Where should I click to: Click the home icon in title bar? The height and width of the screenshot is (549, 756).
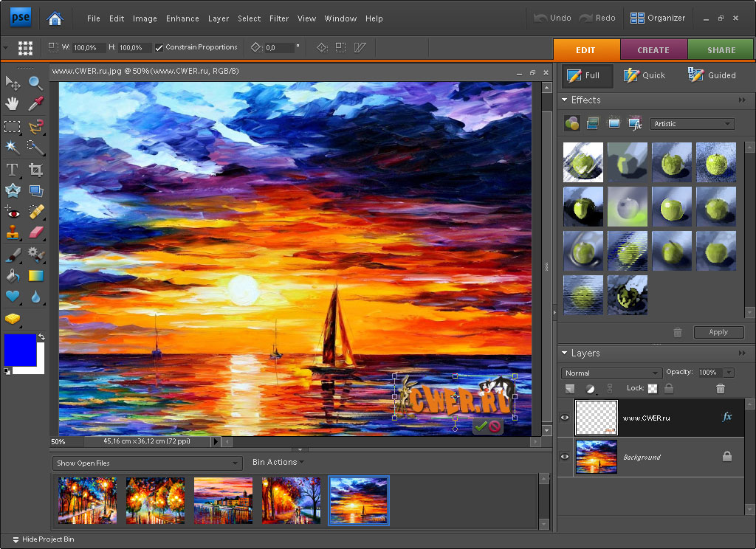pos(55,18)
